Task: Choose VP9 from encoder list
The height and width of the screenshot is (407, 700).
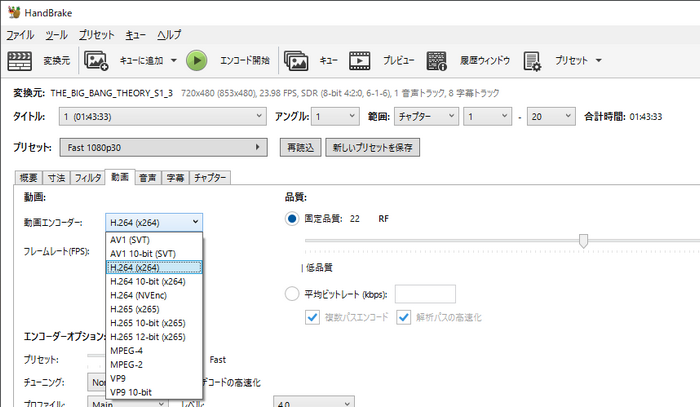Action: 154,378
